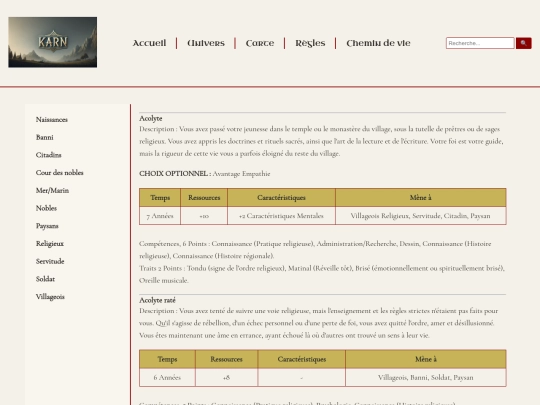Click the Avantage Empathie text
Viewport: 540px width, 405px height.
241,174
